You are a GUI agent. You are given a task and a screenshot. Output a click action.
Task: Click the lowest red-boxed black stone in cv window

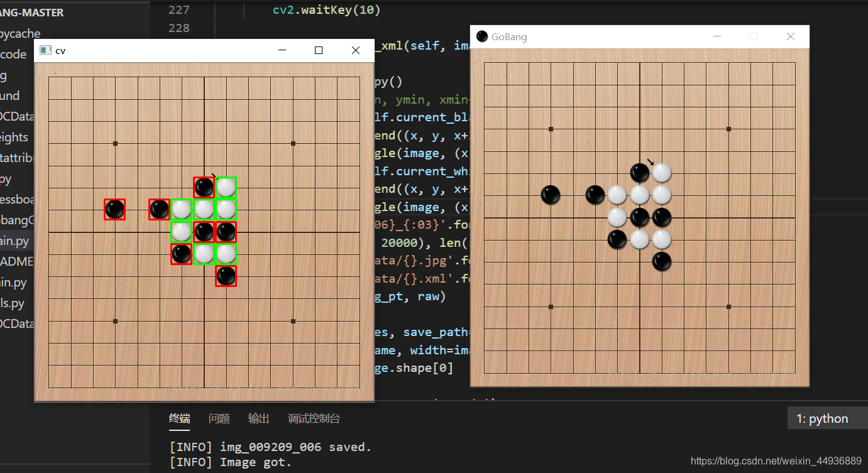(226, 276)
